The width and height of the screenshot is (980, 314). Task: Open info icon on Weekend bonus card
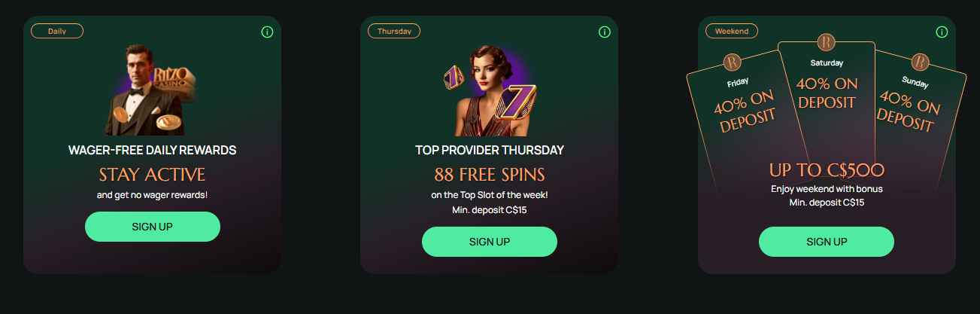[942, 32]
